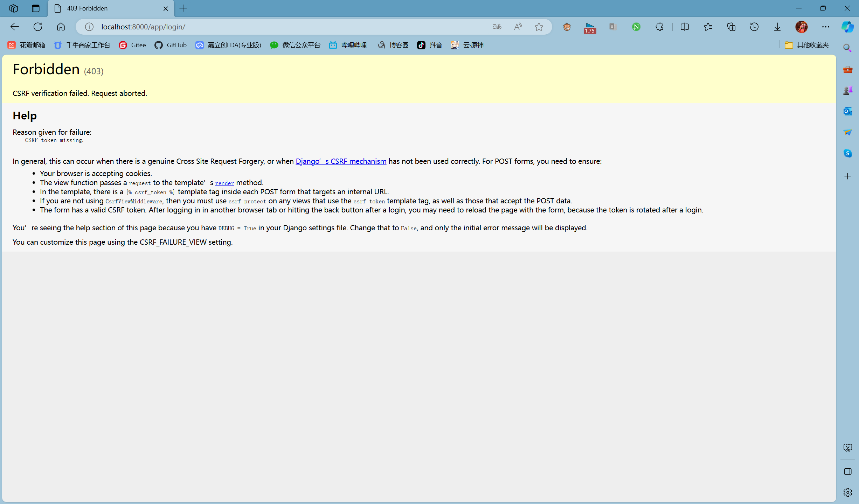Click the Forbidden heading text
The image size is (859, 504).
46,69
